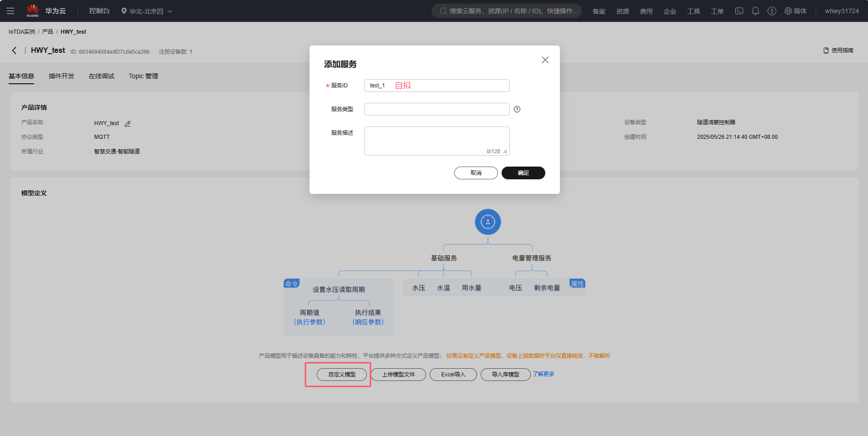Screen dimensions: 868x436
Task: Open the 备案 header menu
Action: 599,11
